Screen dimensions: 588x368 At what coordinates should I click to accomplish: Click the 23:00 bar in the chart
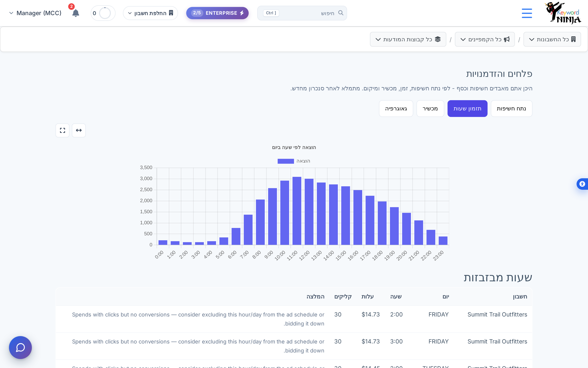tap(443, 240)
